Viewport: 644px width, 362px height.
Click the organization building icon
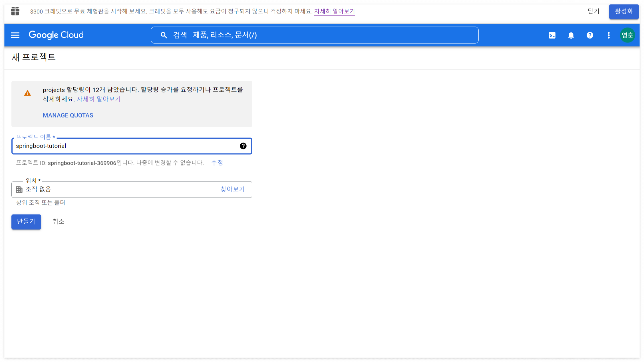coord(19,189)
